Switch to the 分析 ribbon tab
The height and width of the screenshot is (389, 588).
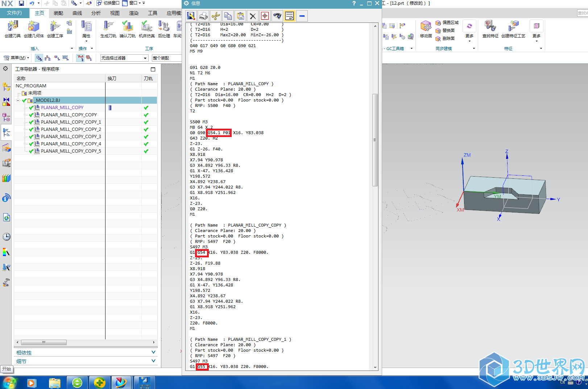point(96,13)
